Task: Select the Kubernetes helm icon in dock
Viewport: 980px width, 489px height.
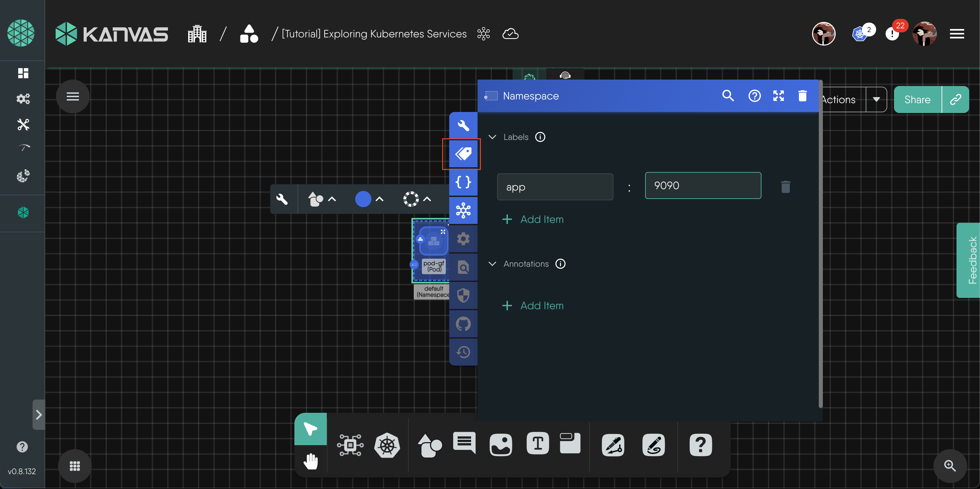Action: click(x=386, y=444)
